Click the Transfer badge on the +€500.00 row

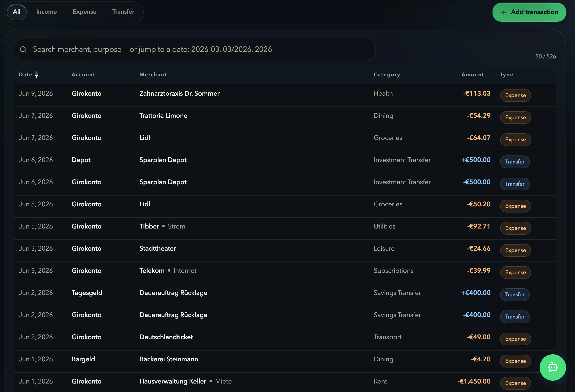click(x=515, y=162)
